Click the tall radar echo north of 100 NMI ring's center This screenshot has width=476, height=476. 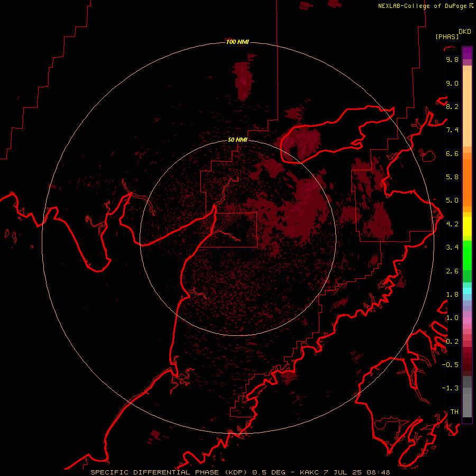pyautogui.click(x=243, y=80)
